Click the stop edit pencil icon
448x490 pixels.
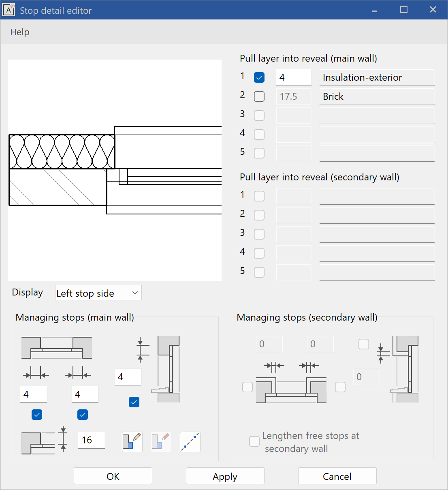132,442
